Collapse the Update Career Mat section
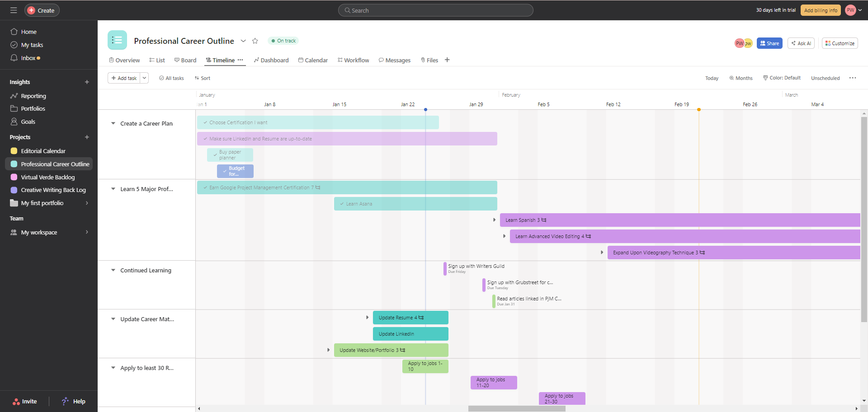 click(113, 319)
